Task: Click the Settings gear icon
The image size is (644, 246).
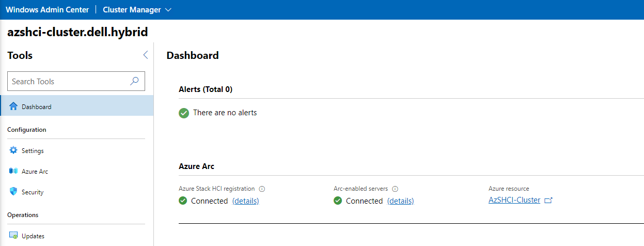Action: (13, 150)
